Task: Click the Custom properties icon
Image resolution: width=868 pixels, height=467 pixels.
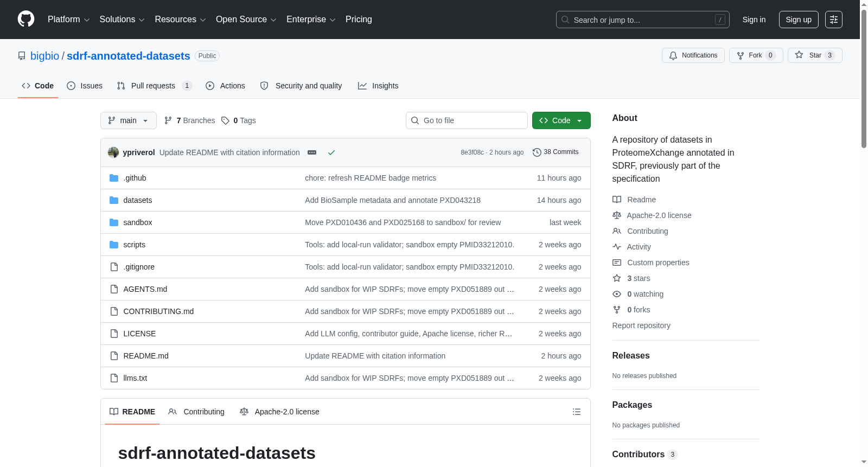Action: click(617, 263)
